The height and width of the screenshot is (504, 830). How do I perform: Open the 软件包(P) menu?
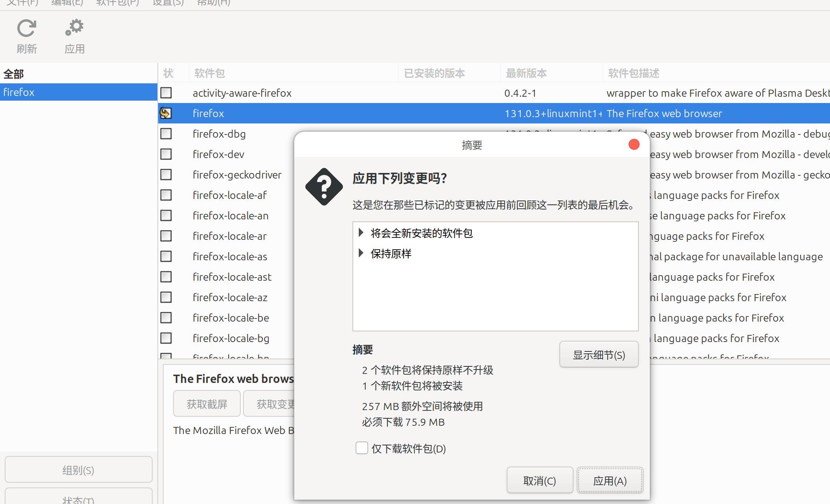coord(116,2)
